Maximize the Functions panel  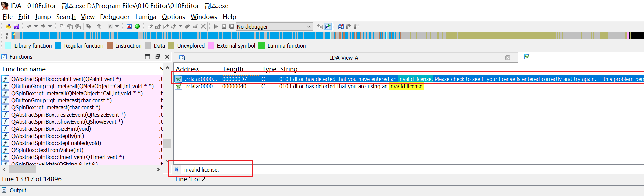click(147, 57)
